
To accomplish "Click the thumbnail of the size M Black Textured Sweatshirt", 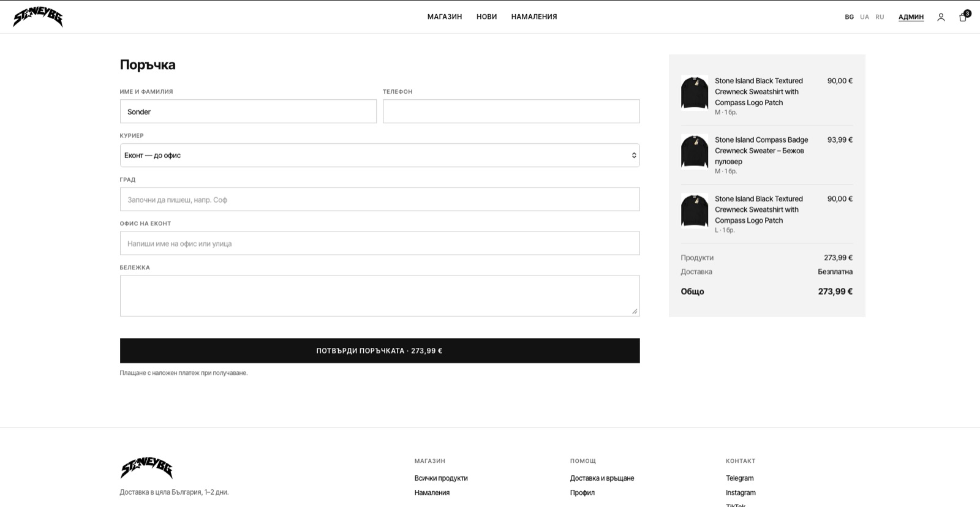I will (695, 92).
